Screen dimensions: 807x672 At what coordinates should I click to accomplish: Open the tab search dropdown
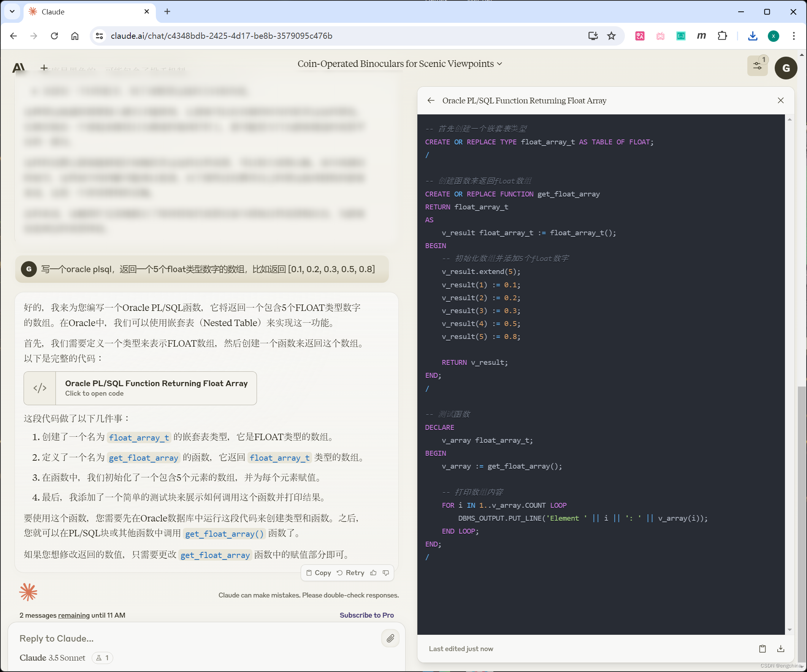(12, 11)
